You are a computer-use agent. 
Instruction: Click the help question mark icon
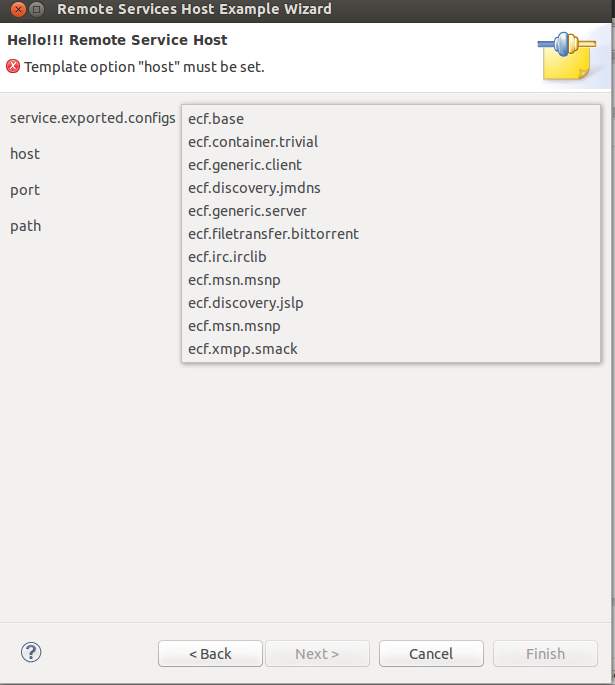pos(30,653)
